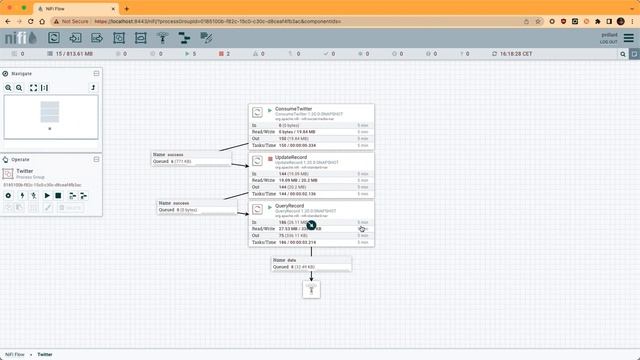The height and width of the screenshot is (360, 640).
Task: Select the funnel at the flow's bottom
Action: [x=311, y=289]
